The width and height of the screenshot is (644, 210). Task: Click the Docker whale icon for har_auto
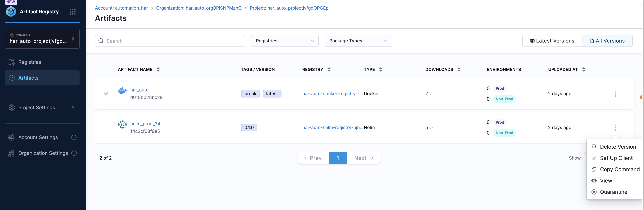(122, 91)
